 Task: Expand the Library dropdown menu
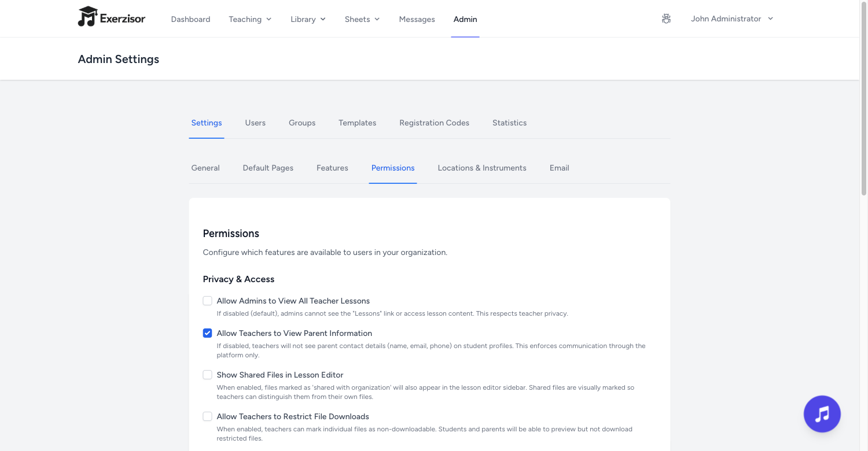(308, 19)
